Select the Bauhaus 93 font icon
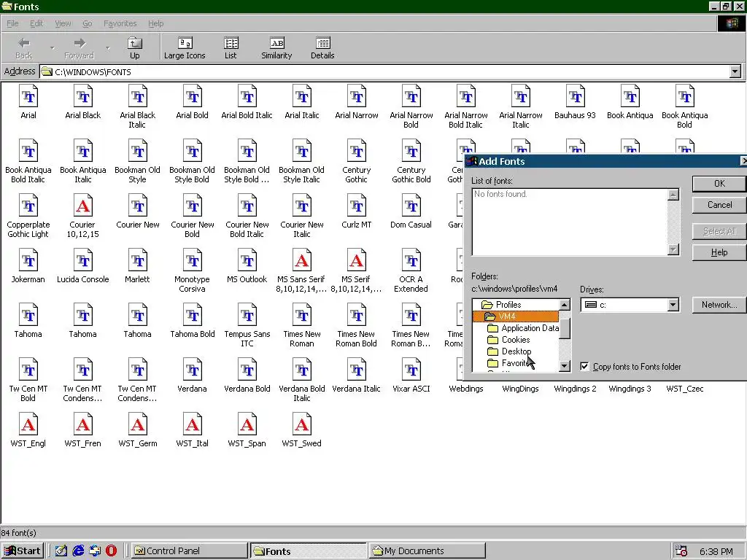This screenshot has height=560, width=747. click(x=576, y=96)
